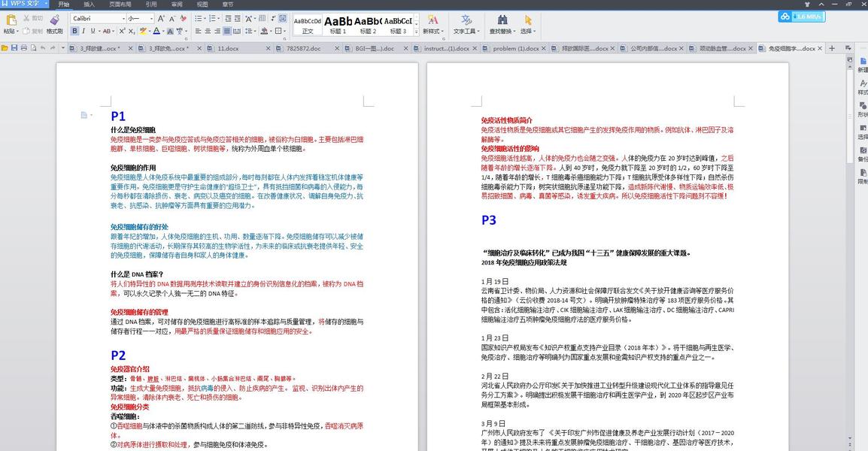
Task: Open the WPS 文字 application menu
Action: (24, 4)
